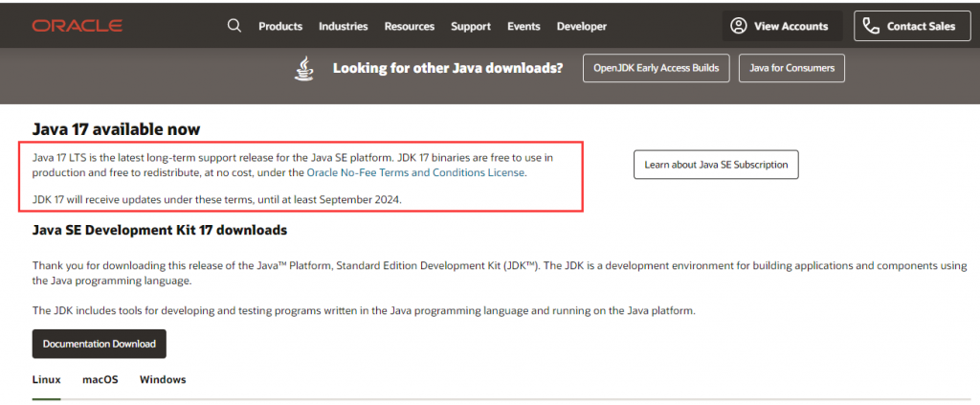980x405 pixels.
Task: Click the Oracle logo
Action: (78, 26)
